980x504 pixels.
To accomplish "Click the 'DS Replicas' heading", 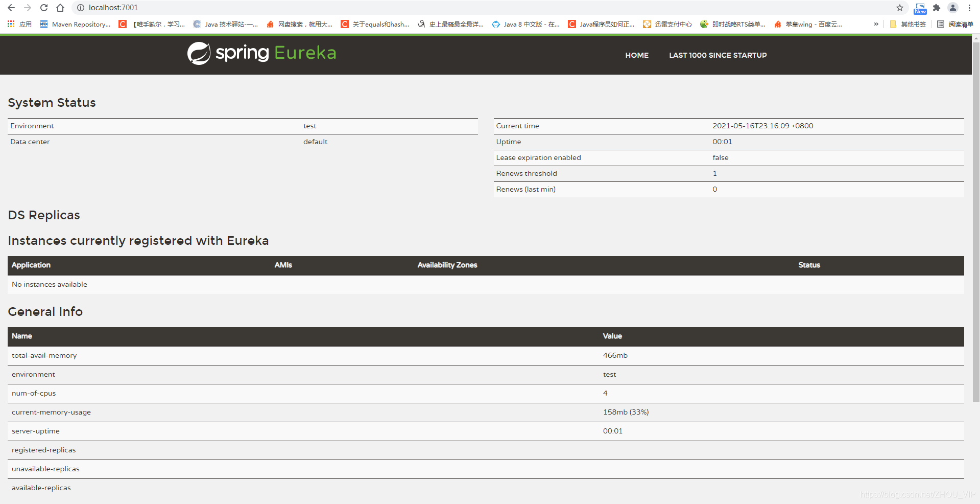I will (x=44, y=215).
